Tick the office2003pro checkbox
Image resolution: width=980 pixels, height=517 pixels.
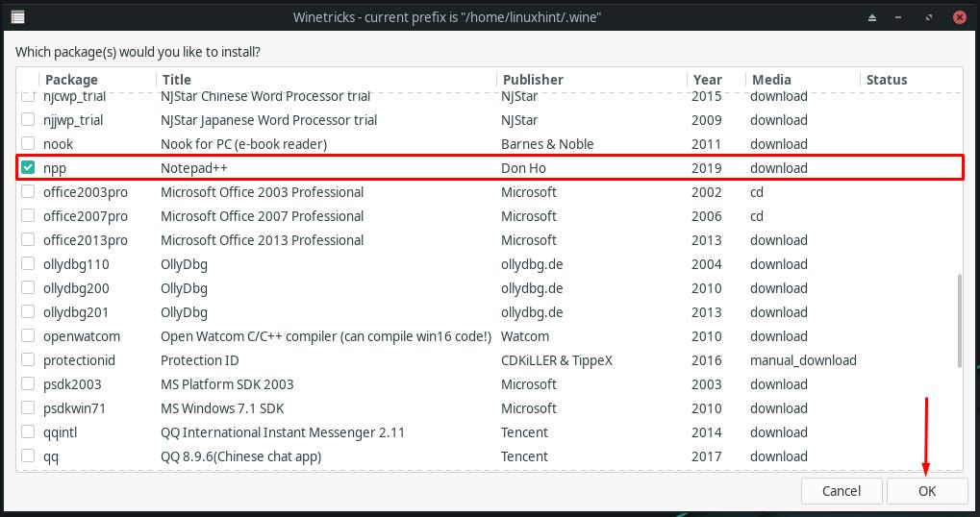pos(28,191)
